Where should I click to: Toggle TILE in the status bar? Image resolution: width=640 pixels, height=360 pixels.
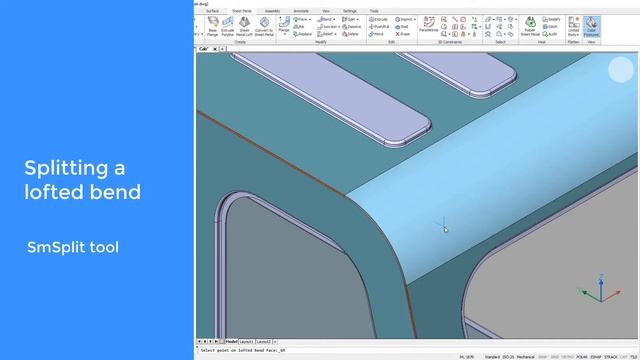click(x=634, y=357)
